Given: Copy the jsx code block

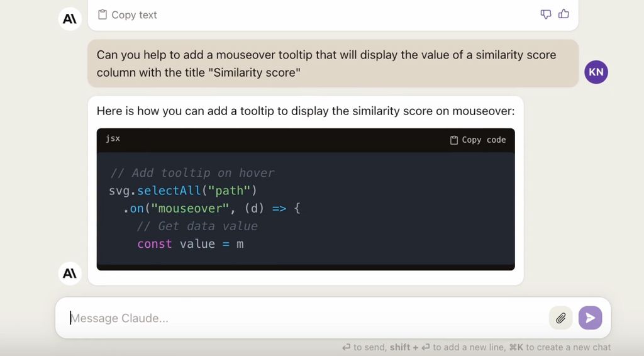Looking at the screenshot, I should click(x=478, y=140).
